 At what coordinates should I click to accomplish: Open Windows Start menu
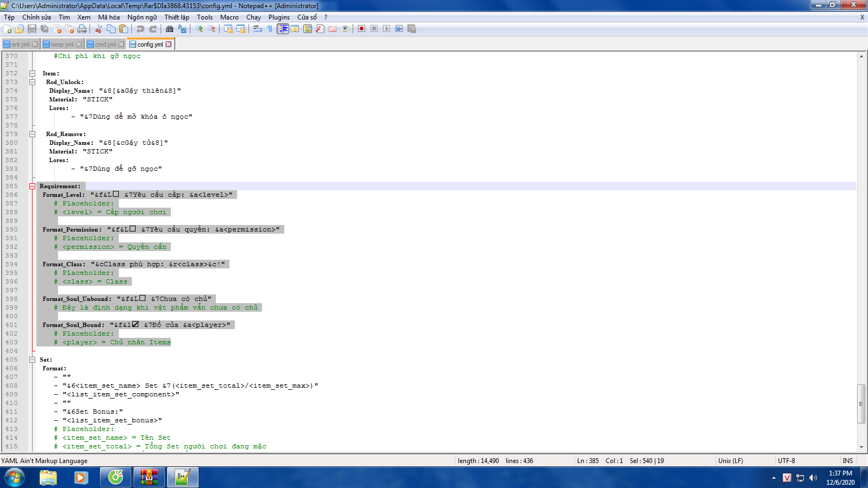click(x=15, y=478)
